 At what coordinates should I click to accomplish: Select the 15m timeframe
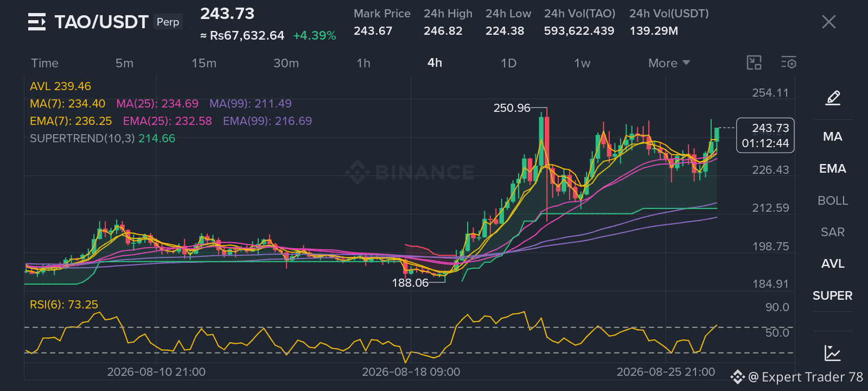204,63
